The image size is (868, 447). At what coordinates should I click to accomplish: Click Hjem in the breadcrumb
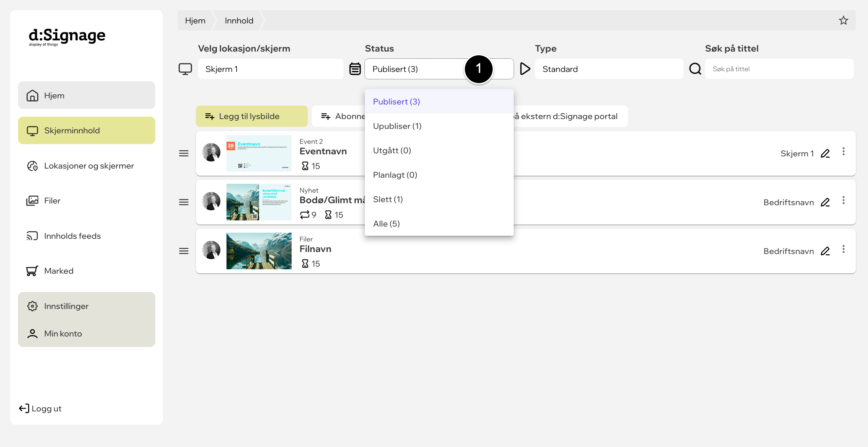[195, 21]
